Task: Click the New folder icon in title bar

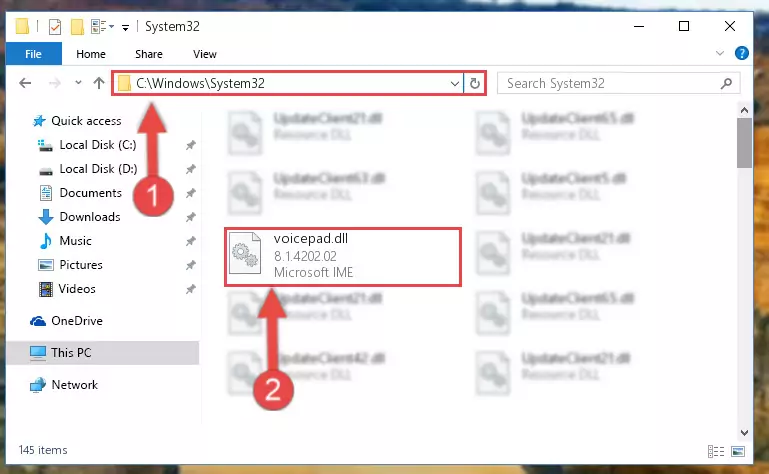Action: pyautogui.click(x=77, y=26)
